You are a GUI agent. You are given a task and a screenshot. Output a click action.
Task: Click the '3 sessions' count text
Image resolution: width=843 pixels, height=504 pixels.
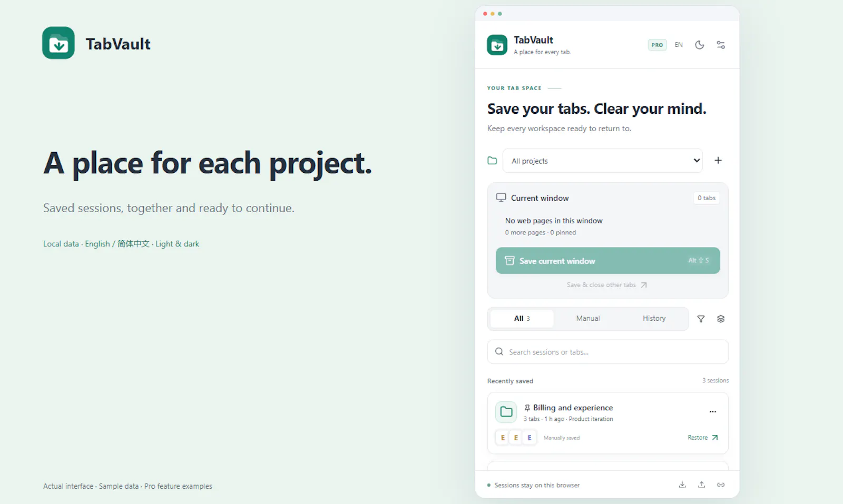[715, 380]
